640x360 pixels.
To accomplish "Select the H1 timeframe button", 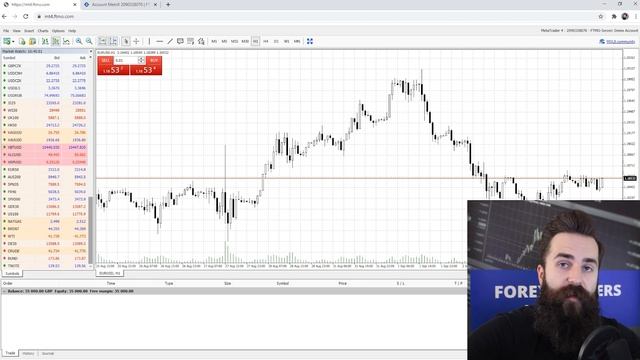I will [x=256, y=41].
